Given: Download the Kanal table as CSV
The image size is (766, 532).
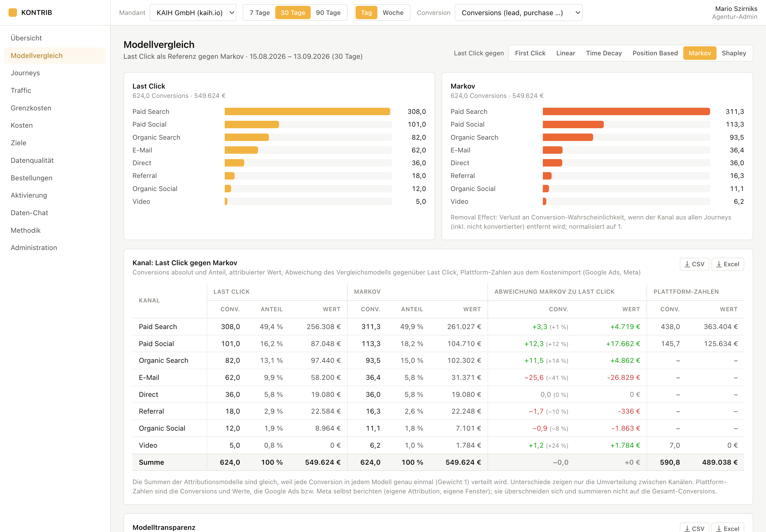Looking at the screenshot, I should [x=694, y=264].
